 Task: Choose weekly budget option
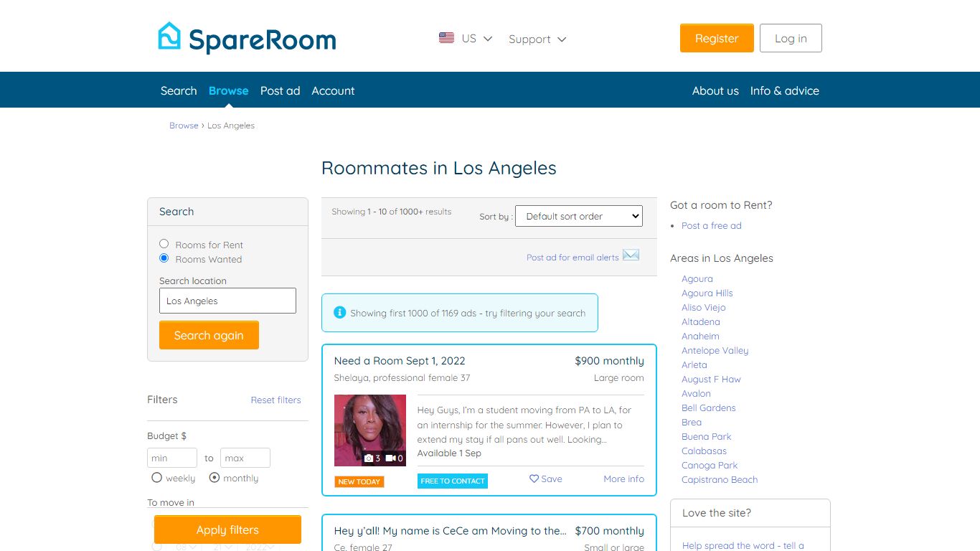tap(156, 477)
